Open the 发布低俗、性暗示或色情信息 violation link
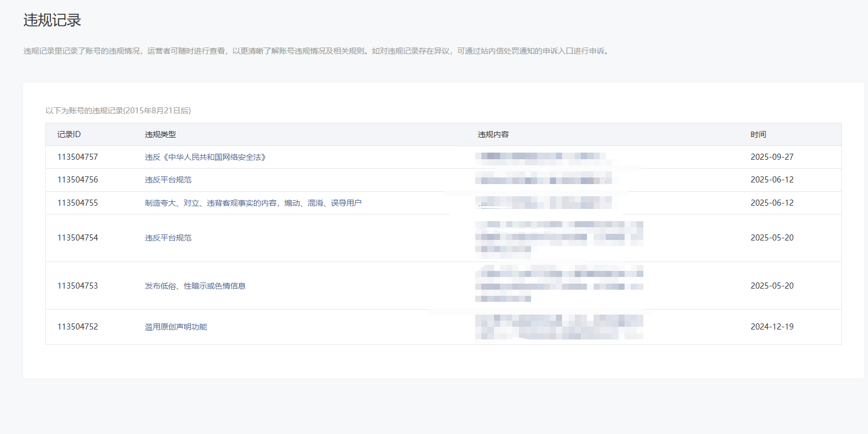The height and width of the screenshot is (434, 868). click(195, 286)
